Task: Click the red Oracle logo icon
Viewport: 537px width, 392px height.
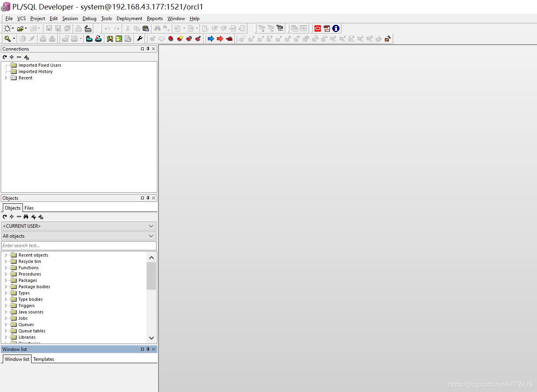Action: (318, 28)
